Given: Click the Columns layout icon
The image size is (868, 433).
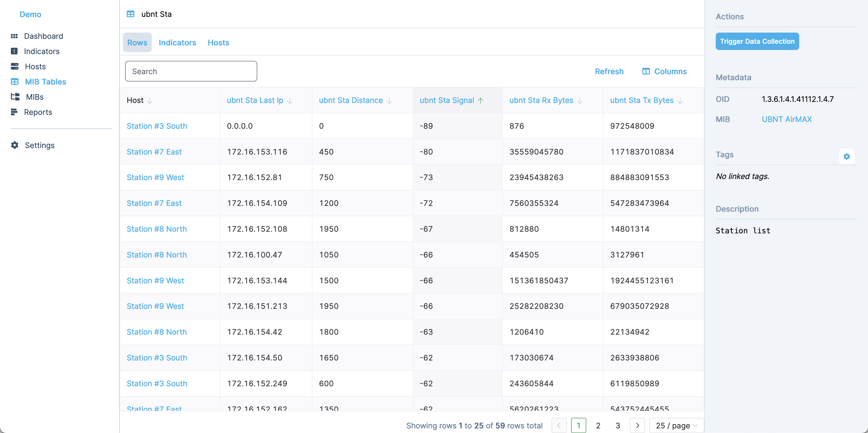Looking at the screenshot, I should (x=646, y=71).
